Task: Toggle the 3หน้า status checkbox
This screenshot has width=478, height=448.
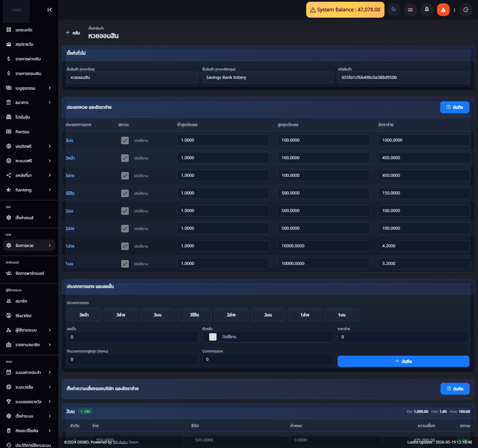Action: pos(125,158)
